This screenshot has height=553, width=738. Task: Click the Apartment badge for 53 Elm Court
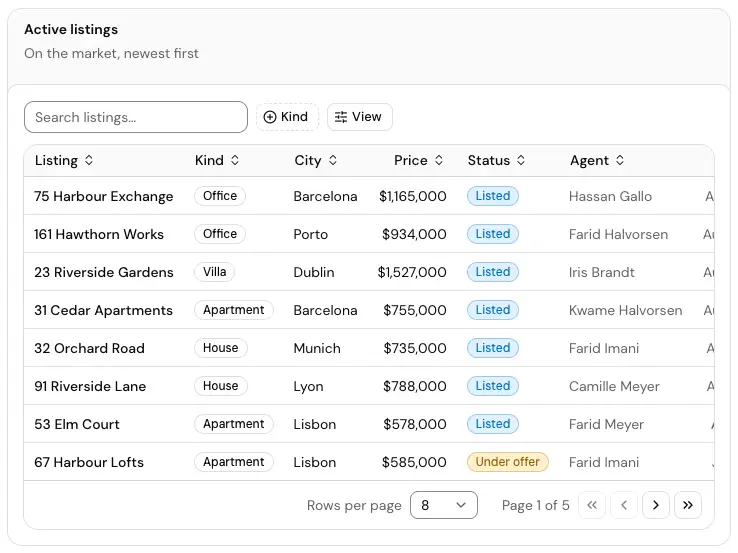point(233,424)
